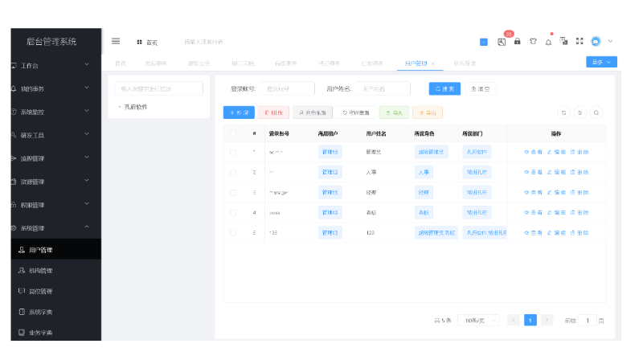View the admin row with 查看
The width and height of the screenshot is (643, 364).
[x=533, y=152]
